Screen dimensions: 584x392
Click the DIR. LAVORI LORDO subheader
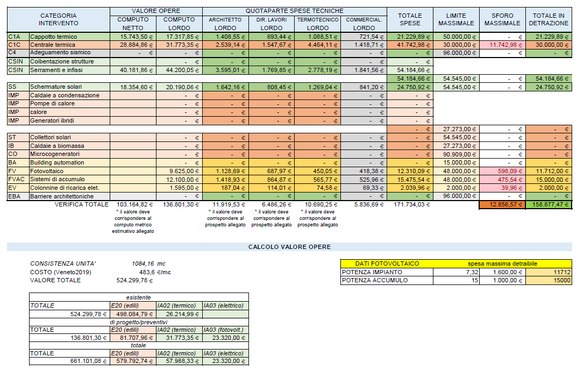[x=272, y=24]
